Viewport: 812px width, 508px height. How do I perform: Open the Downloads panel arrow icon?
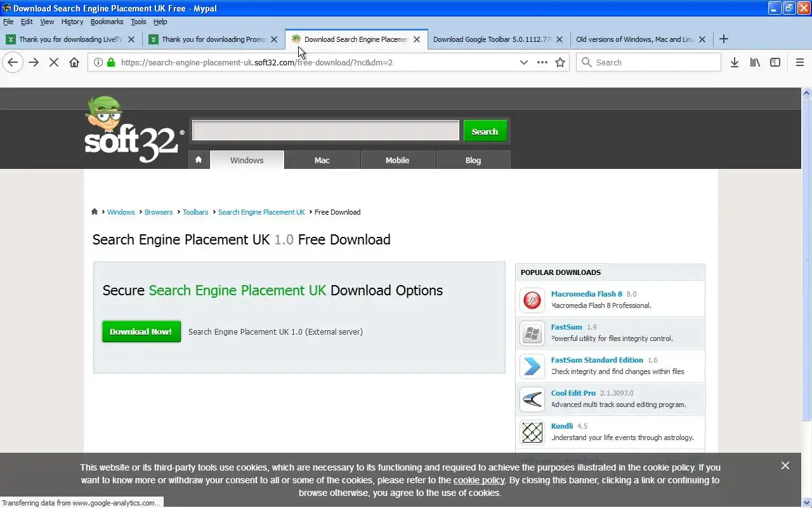(735, 62)
